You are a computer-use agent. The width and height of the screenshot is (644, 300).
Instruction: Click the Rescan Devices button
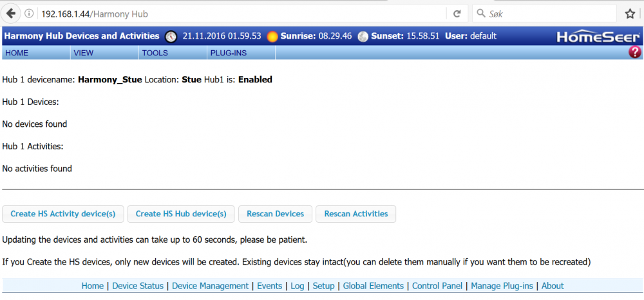[x=275, y=214]
